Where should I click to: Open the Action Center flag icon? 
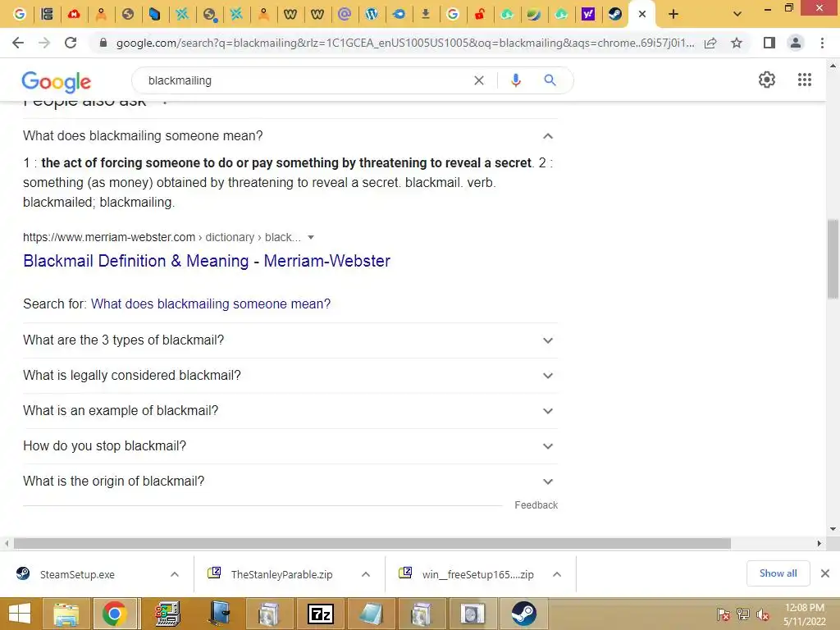pyautogui.click(x=724, y=614)
